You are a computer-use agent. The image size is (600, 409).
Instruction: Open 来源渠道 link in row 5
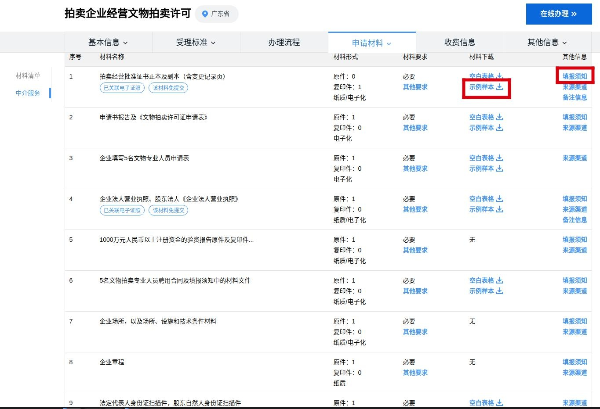(x=575, y=250)
